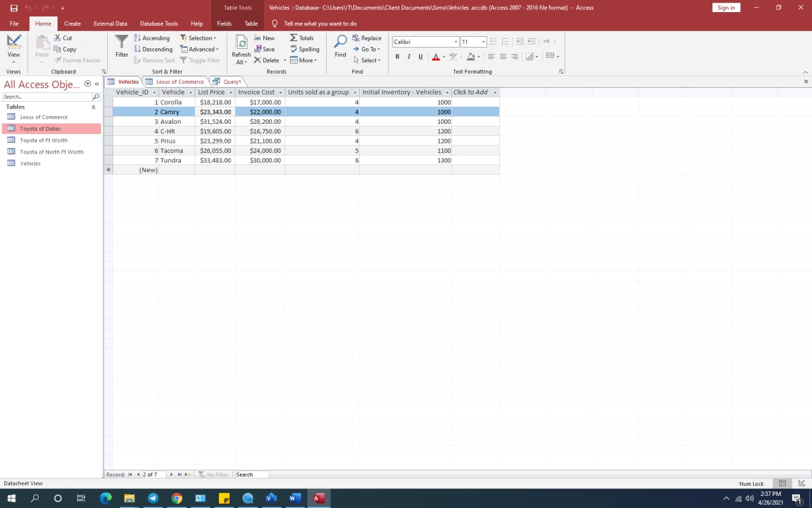Image resolution: width=812 pixels, height=508 pixels.
Task: Open Telegram from the Windows taskbar
Action: [153, 498]
